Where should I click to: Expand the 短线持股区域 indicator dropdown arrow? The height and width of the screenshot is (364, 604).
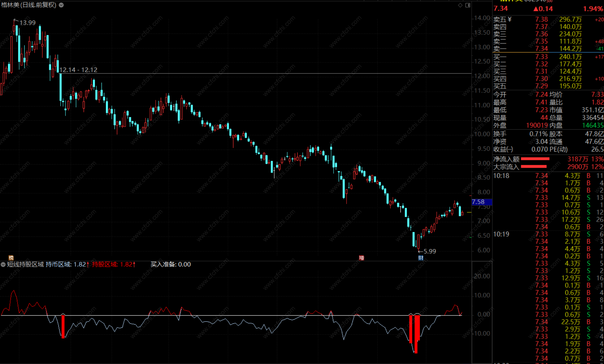click(x=3, y=264)
